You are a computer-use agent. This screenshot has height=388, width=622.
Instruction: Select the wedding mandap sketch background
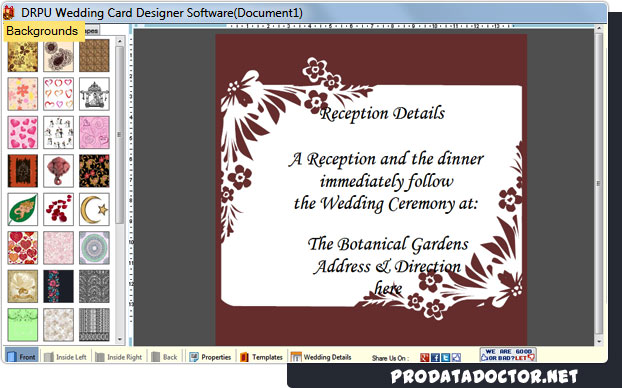[94, 94]
